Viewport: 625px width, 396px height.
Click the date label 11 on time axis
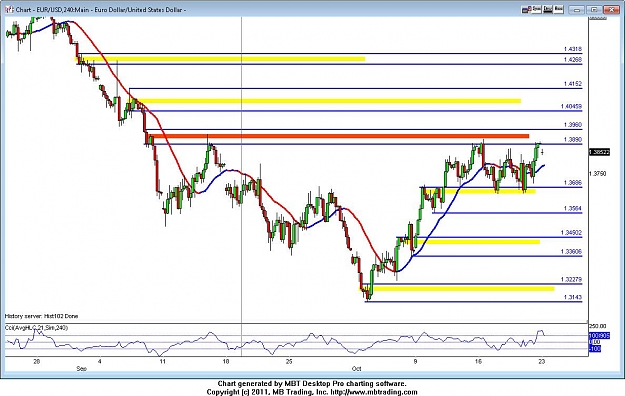[x=162, y=362]
